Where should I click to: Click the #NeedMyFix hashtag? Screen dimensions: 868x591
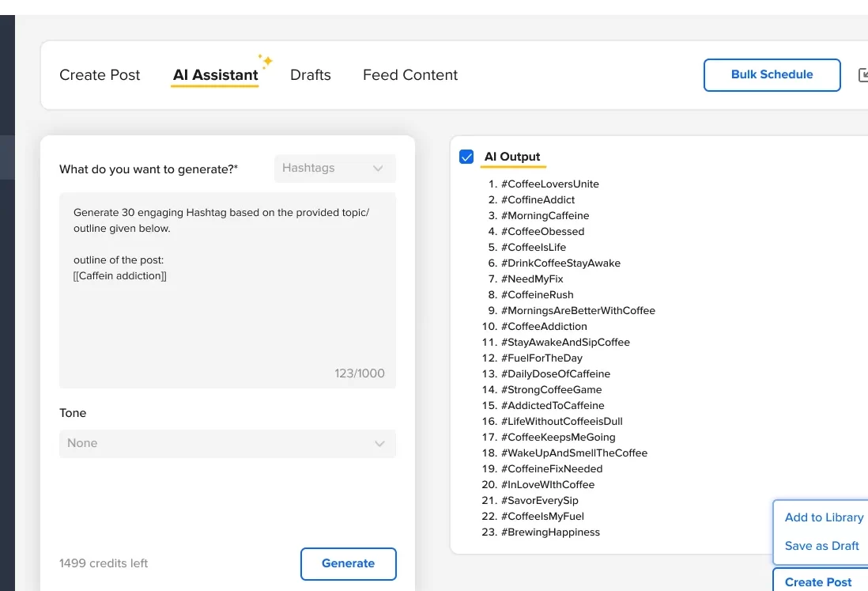tap(532, 278)
